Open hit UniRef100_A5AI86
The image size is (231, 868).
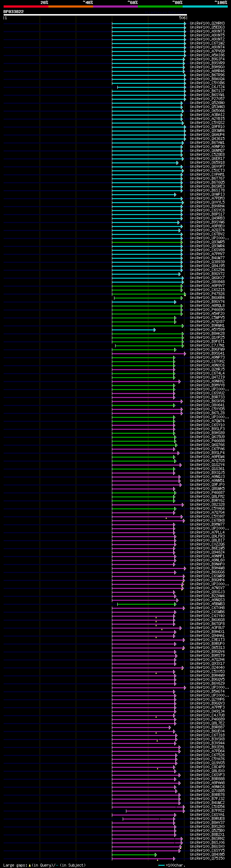[x=207, y=55]
